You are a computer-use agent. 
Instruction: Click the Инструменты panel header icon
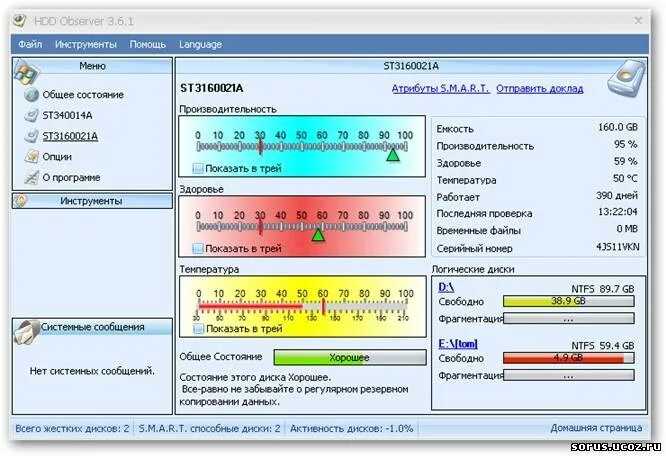[x=21, y=200]
